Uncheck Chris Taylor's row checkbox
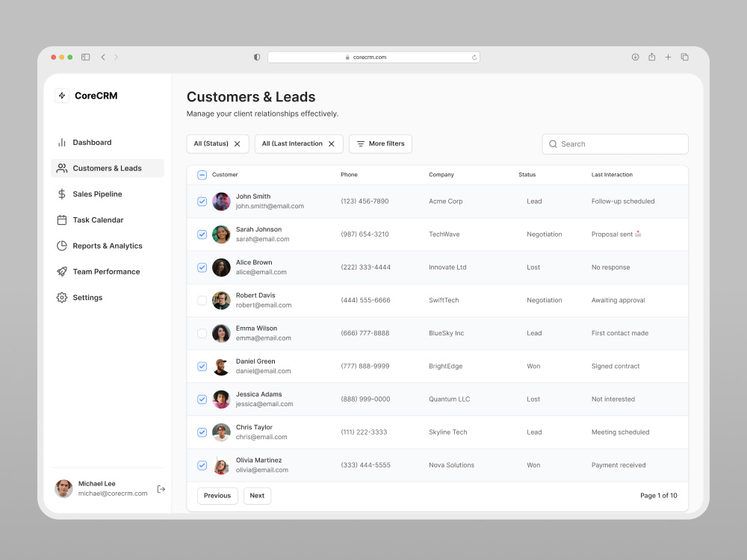747x560 pixels. (x=202, y=432)
